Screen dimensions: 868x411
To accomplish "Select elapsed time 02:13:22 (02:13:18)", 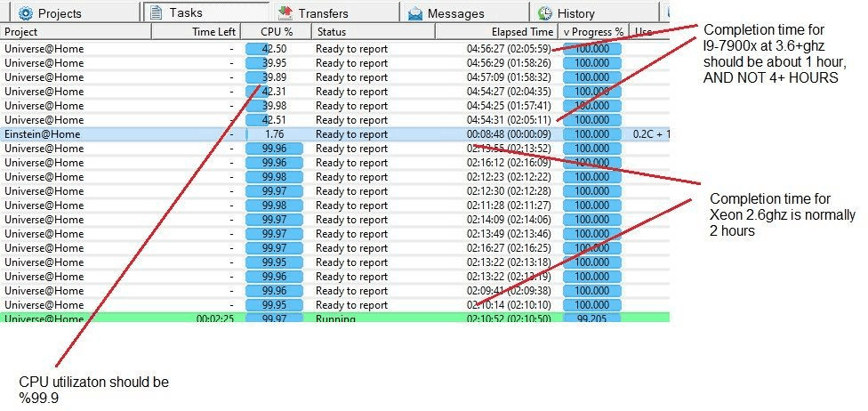I will click(x=510, y=262).
